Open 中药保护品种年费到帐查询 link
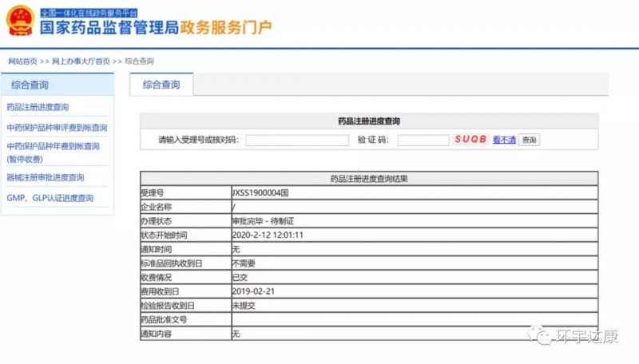Screen dimensions: 639x364 [53, 152]
